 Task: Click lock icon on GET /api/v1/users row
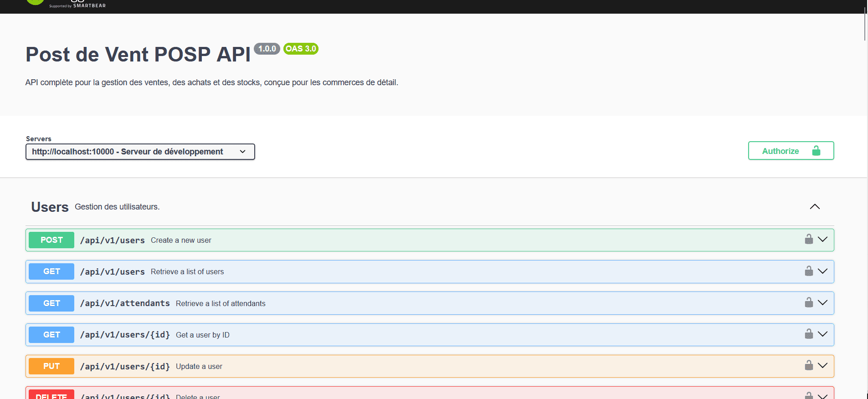[809, 271]
